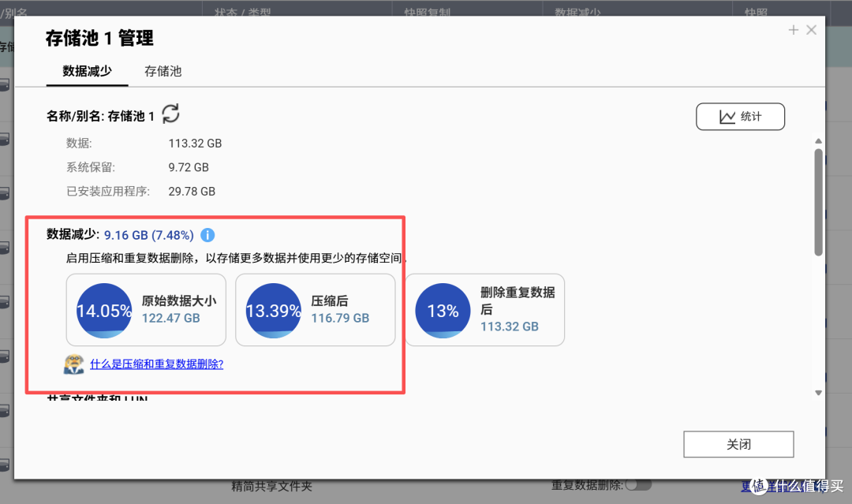Click the 数据 value 113.32 GB
The height and width of the screenshot is (504, 852).
tap(195, 144)
